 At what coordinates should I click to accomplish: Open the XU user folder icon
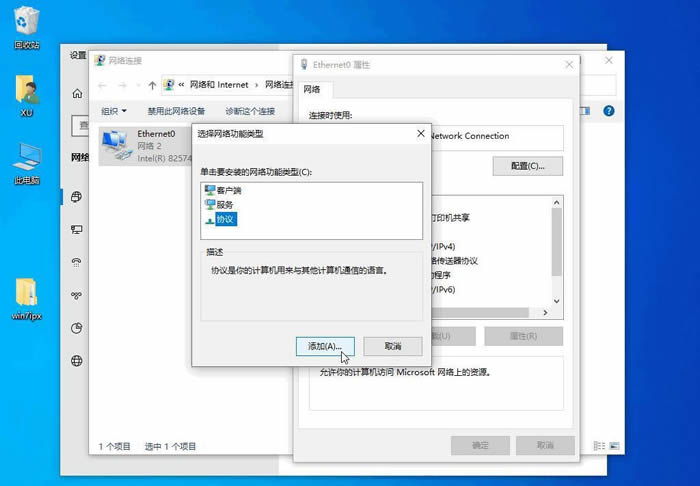(x=26, y=90)
